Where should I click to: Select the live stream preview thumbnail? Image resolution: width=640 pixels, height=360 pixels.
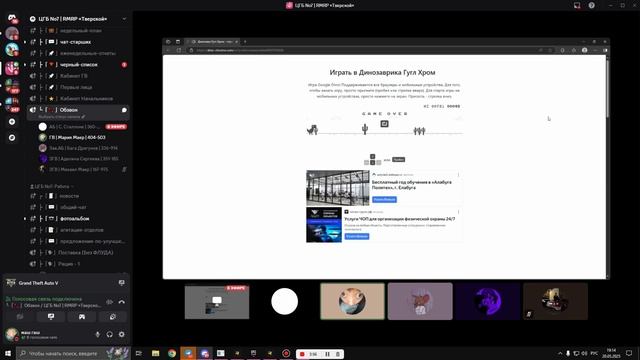tap(217, 302)
